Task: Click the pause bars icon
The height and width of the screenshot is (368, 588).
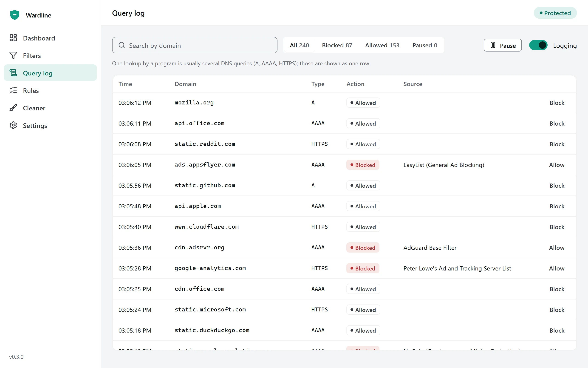Action: tap(493, 45)
